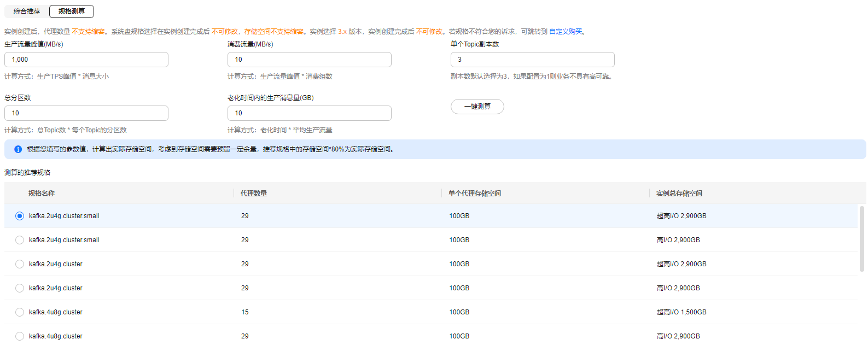Click the 计算方式: 生产TPS峰值 * 消息大小 hint

pyautogui.click(x=57, y=77)
